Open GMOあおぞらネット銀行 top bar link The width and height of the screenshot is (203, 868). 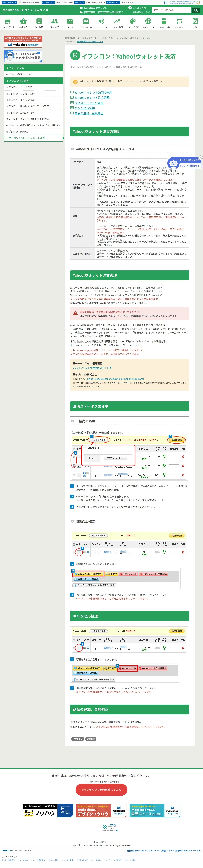(x=29, y=2)
